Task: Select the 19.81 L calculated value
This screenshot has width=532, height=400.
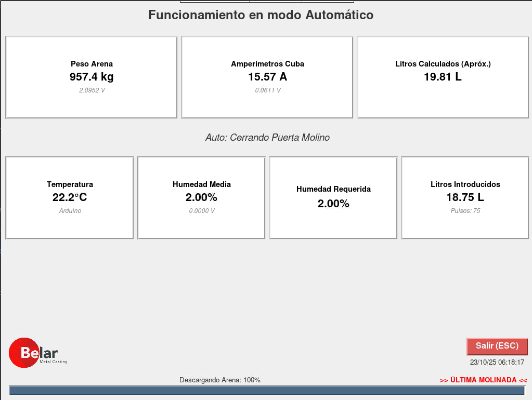Action: pyautogui.click(x=443, y=77)
